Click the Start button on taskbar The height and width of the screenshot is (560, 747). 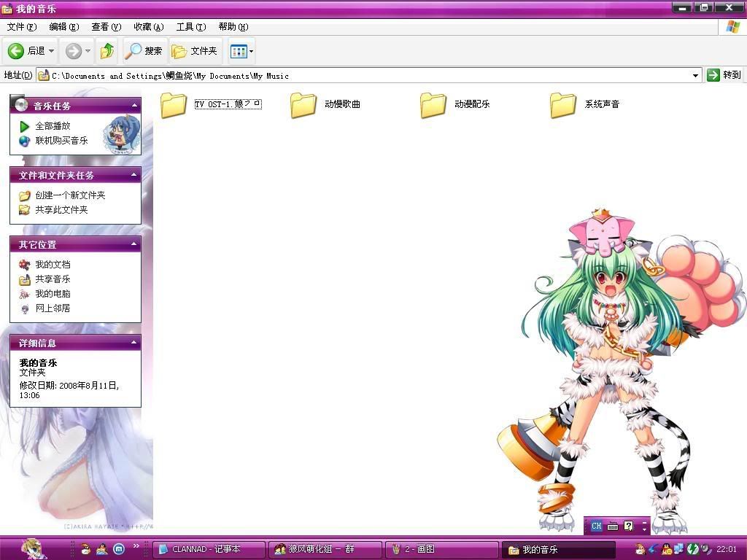tap(34, 548)
